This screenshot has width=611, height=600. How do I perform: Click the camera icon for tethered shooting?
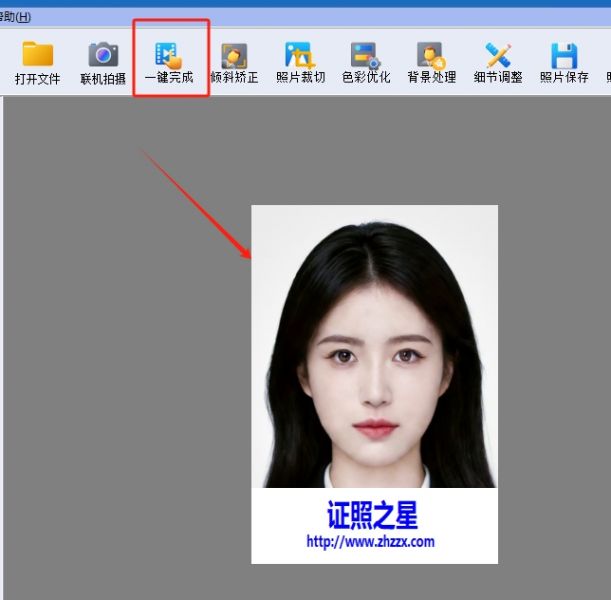pos(102,54)
